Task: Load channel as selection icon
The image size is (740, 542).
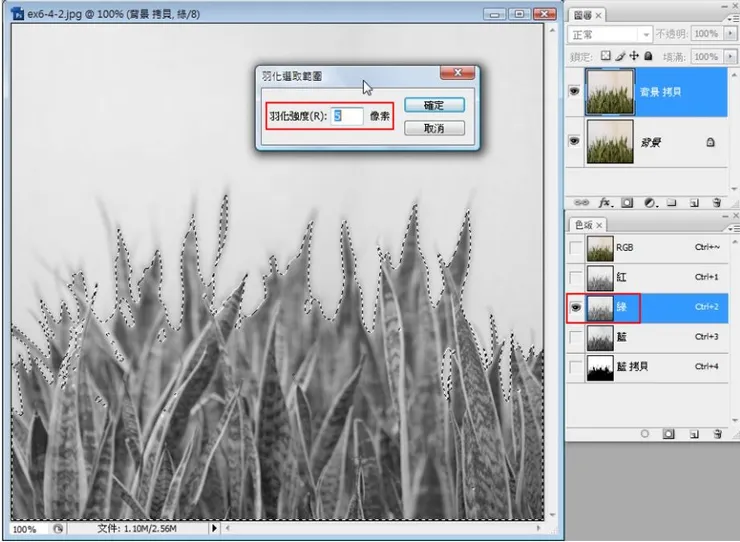Action: 645,435
